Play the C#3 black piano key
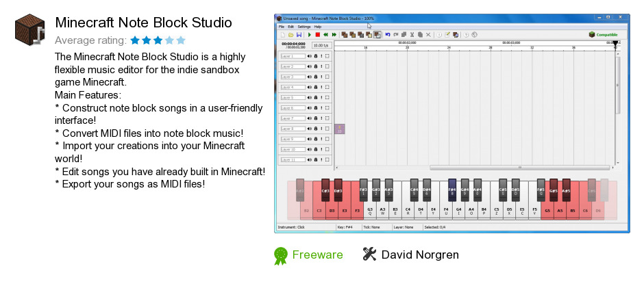This screenshot has width=644, height=286. point(325,190)
